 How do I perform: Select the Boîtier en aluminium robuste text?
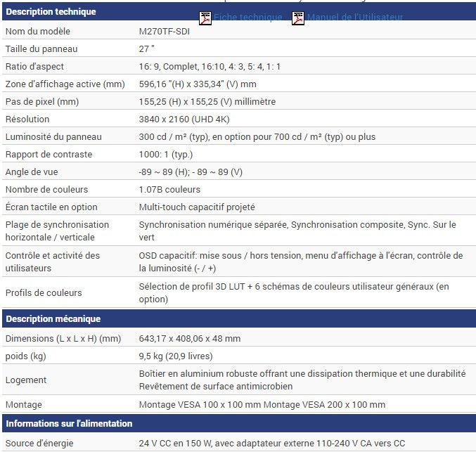302,380
